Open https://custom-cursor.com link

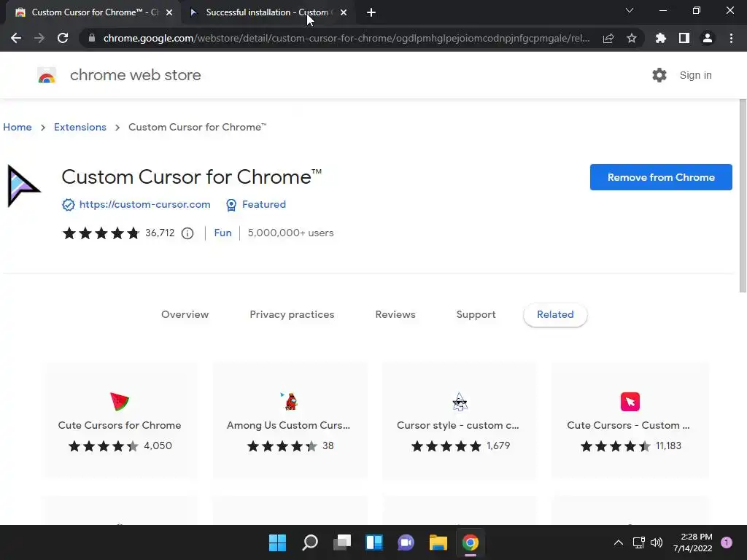145,204
